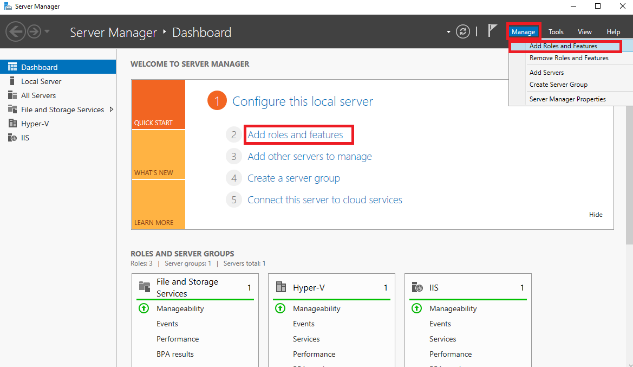
Task: Open the dropdown arrow beside the refresh icon
Action: coord(448,32)
